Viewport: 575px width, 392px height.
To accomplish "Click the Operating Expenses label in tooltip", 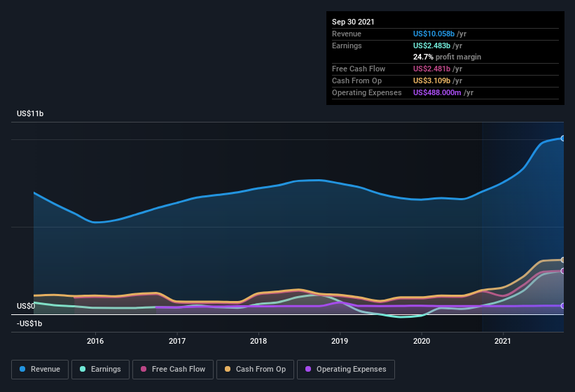I will tap(367, 92).
